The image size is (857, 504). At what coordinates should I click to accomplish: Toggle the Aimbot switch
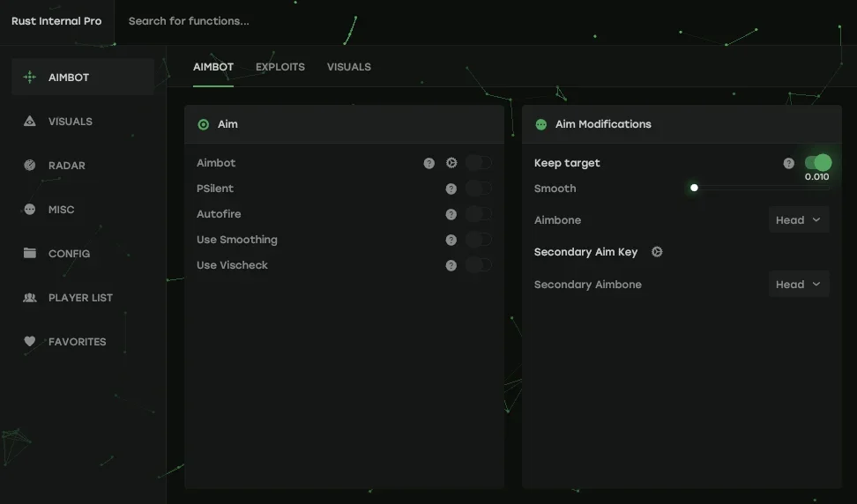point(479,163)
